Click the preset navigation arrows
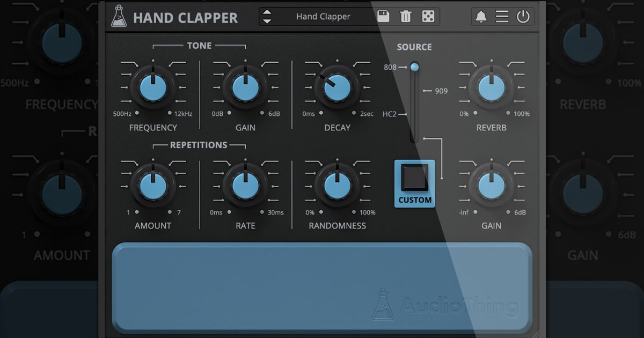Screen dimensions: 644x338 click(267, 16)
